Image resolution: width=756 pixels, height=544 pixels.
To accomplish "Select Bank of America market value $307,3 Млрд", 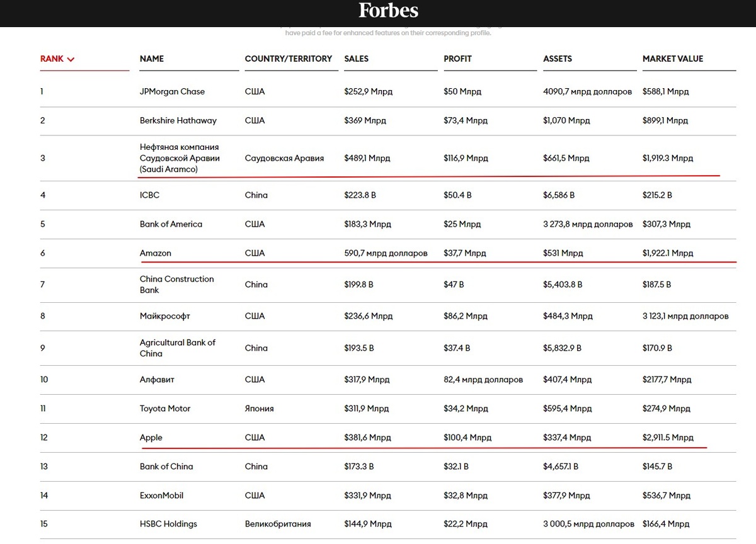I will coord(667,224).
